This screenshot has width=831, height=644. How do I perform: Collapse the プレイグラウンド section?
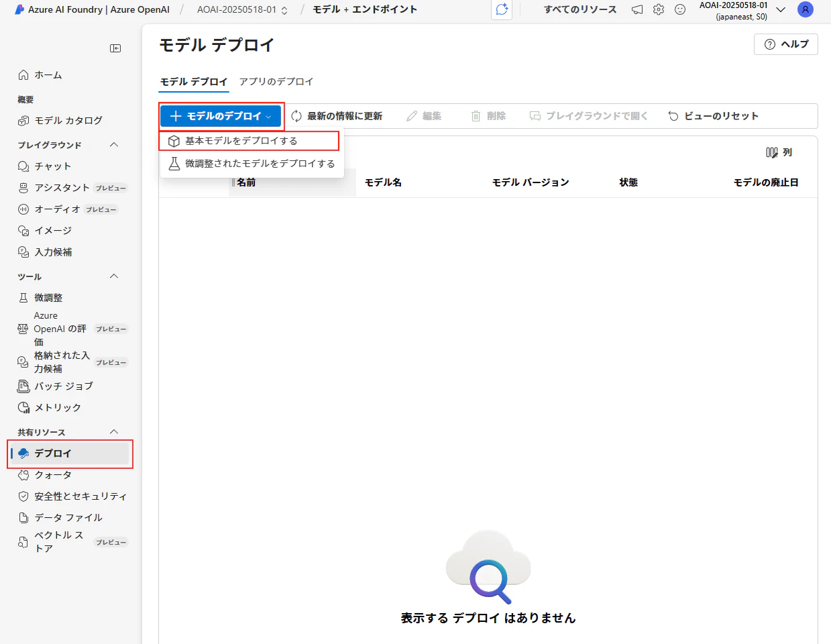pos(114,145)
